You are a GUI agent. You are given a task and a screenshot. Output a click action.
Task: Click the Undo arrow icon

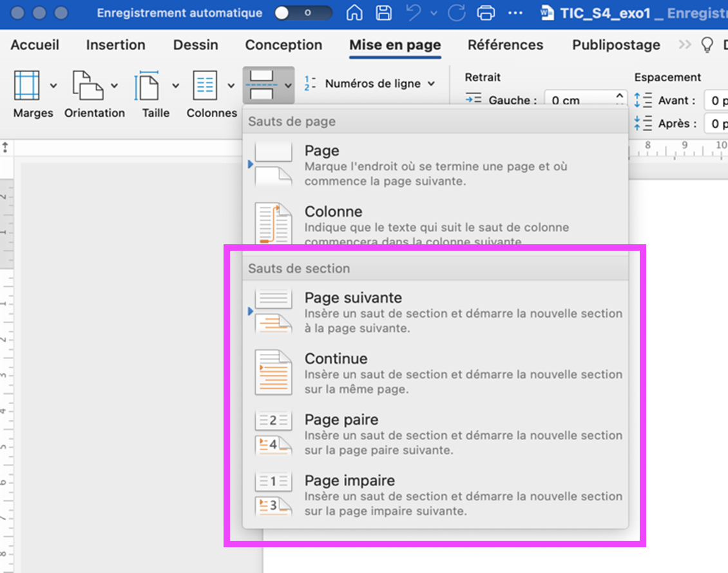pyautogui.click(x=413, y=13)
